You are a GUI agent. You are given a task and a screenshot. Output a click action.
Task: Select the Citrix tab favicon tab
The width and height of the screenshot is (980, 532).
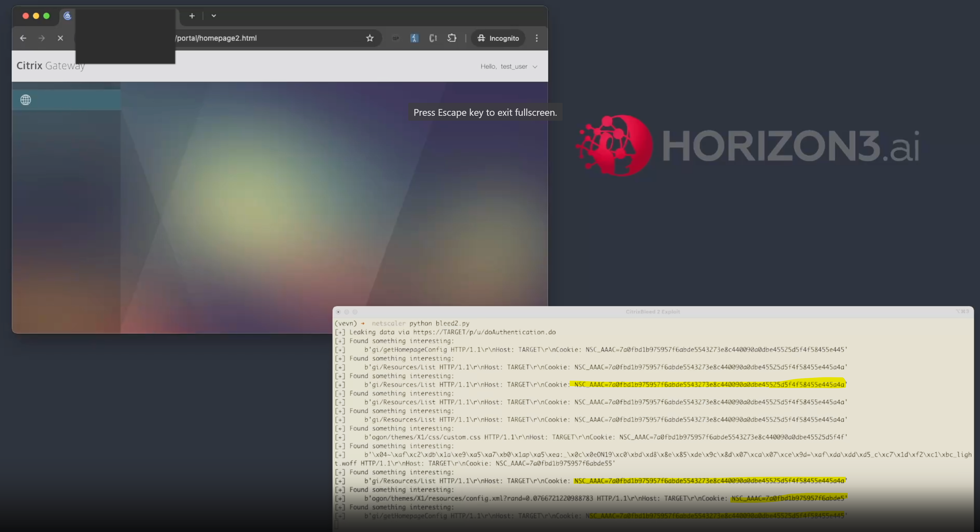pyautogui.click(x=68, y=16)
